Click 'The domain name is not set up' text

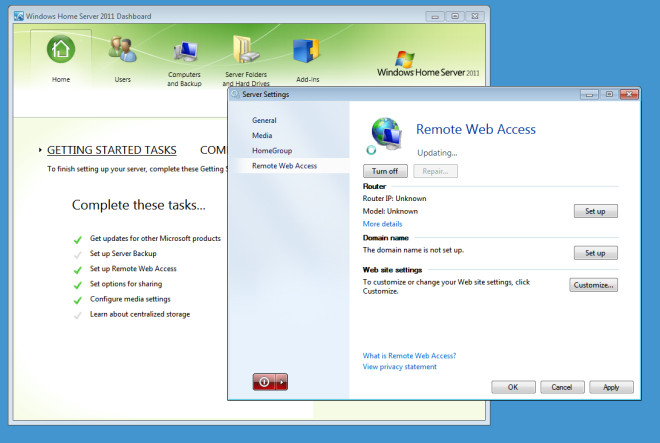pyautogui.click(x=413, y=250)
